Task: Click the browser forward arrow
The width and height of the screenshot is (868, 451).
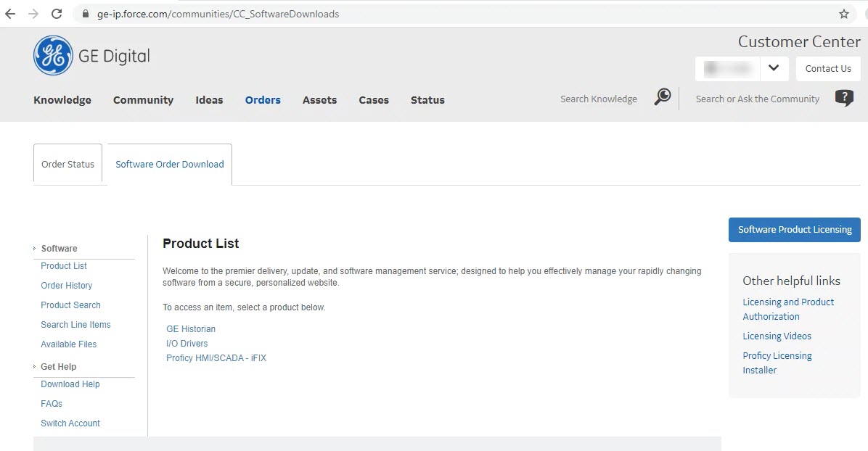Action: click(33, 14)
